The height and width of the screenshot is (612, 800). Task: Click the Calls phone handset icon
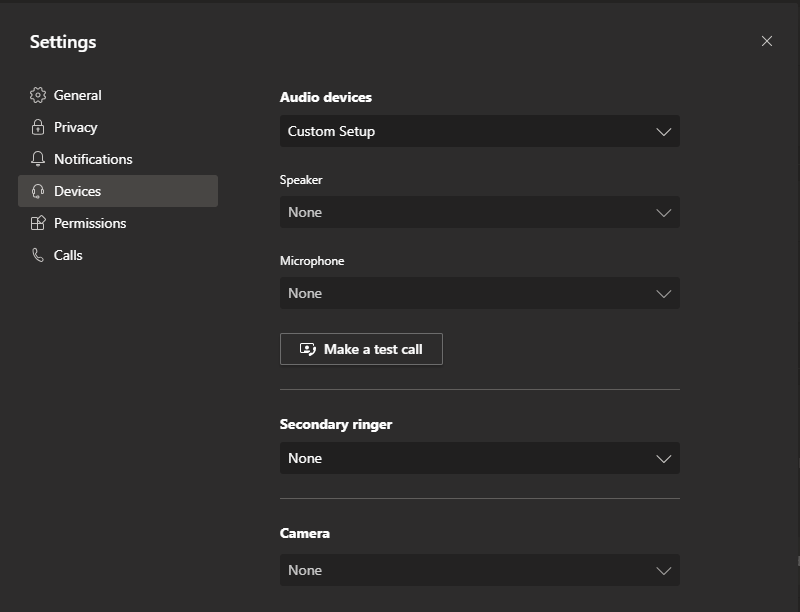38,255
